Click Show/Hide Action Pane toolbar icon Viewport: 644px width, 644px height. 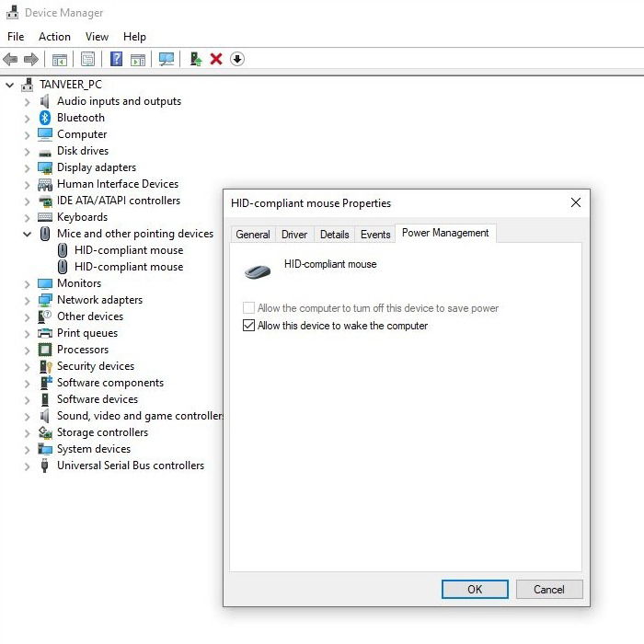138,59
